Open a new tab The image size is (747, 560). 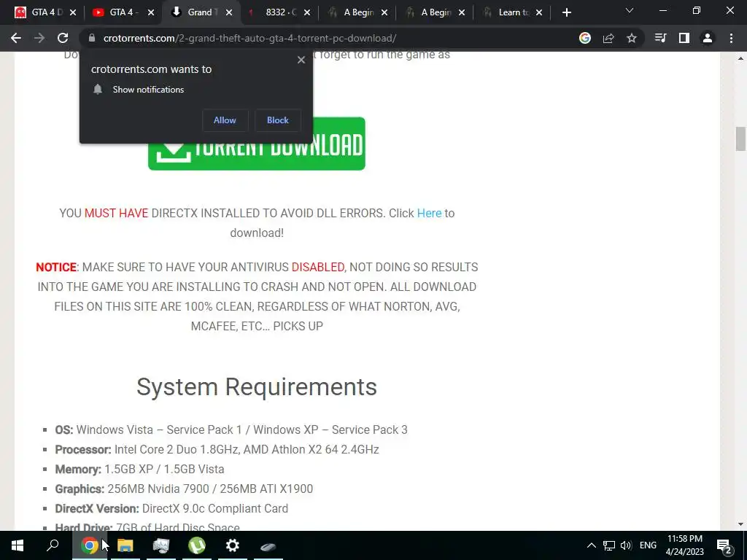tap(566, 12)
